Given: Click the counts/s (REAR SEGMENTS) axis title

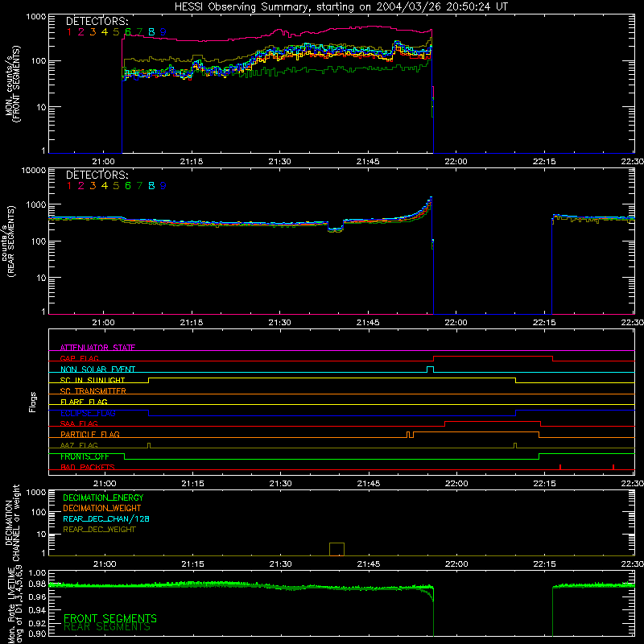Looking at the screenshot, I should pyautogui.click(x=8, y=242).
